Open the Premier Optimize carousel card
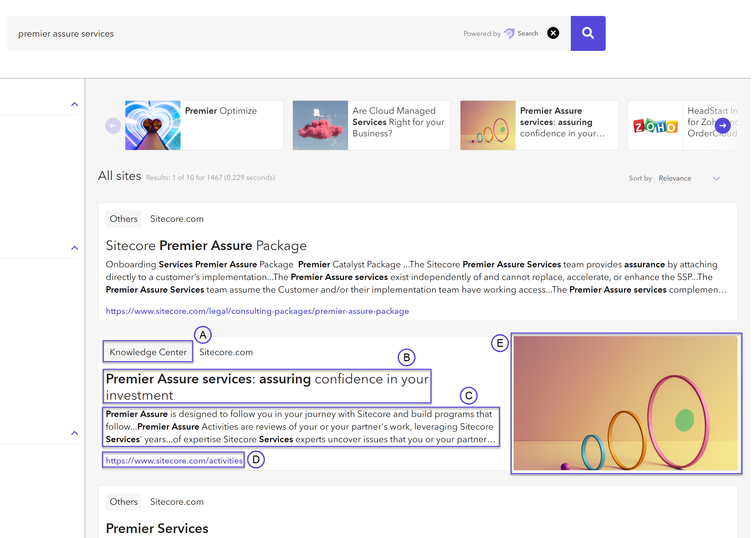The image size is (756, 538). click(204, 125)
